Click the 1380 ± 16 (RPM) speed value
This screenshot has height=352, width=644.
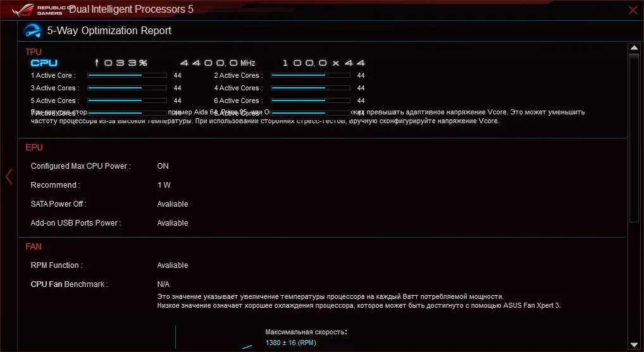point(291,343)
